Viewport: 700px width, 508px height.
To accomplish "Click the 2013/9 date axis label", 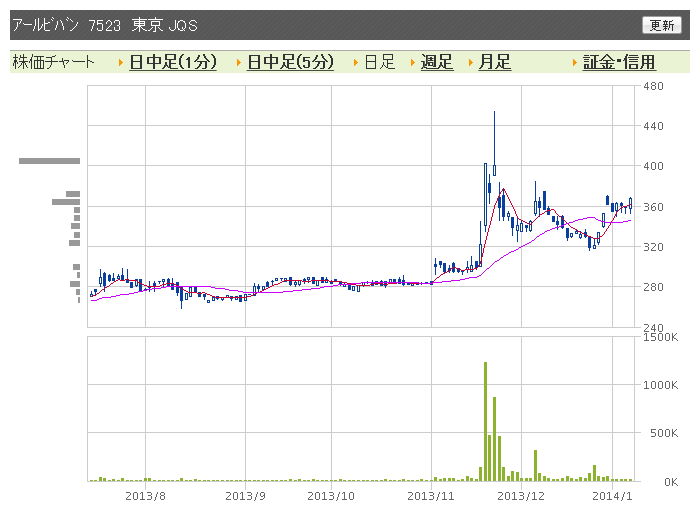I will [245, 496].
